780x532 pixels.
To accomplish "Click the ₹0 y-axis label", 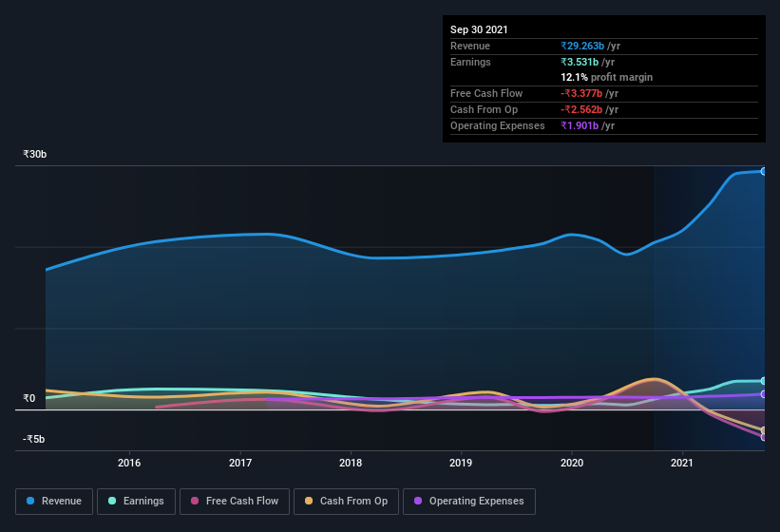I will pyautogui.click(x=29, y=398).
